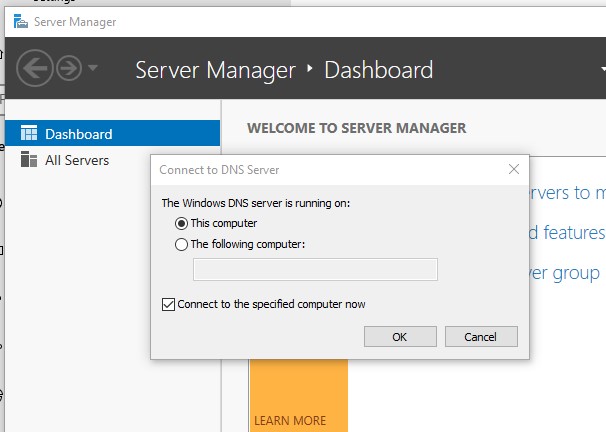Toggle Connect to the specified computer now
The width and height of the screenshot is (606, 432).
click(169, 304)
